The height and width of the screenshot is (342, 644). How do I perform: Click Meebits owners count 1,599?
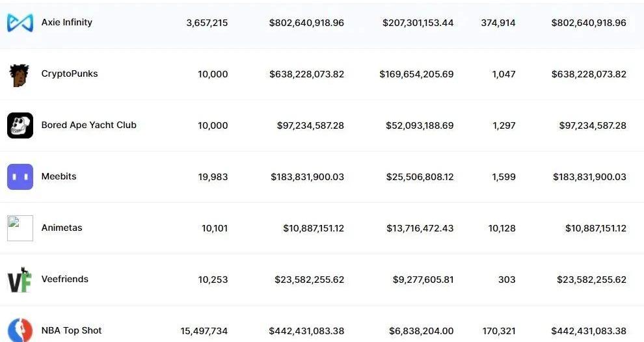click(x=503, y=177)
